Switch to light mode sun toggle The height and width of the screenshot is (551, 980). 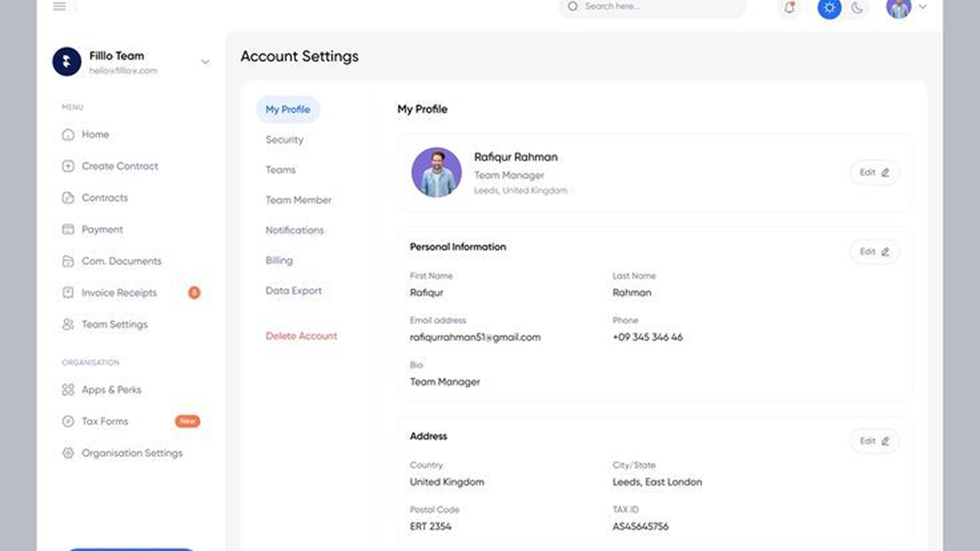829,8
